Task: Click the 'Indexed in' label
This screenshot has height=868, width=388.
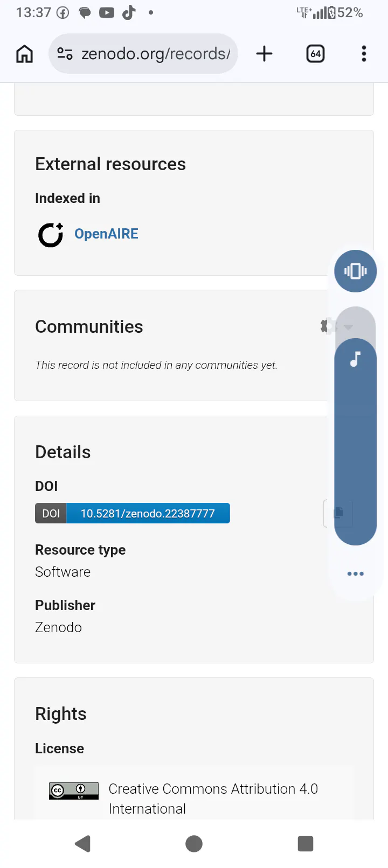Action: coord(67,198)
